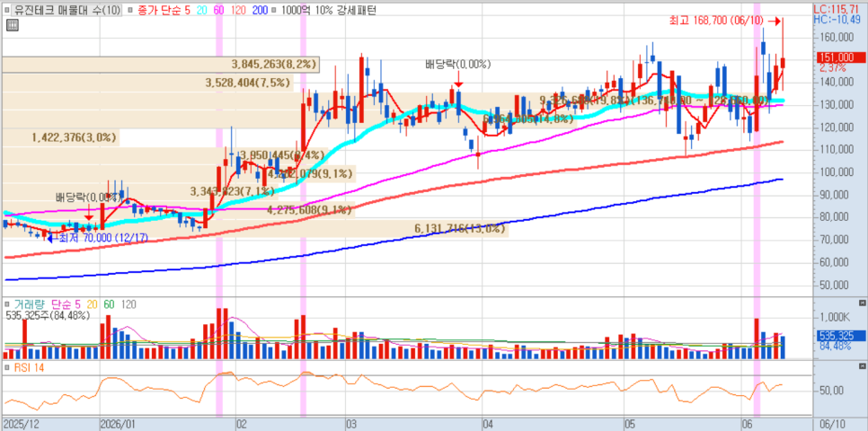Click the 배당락(0,00%) marker near April
868x431 pixels.
point(457,64)
